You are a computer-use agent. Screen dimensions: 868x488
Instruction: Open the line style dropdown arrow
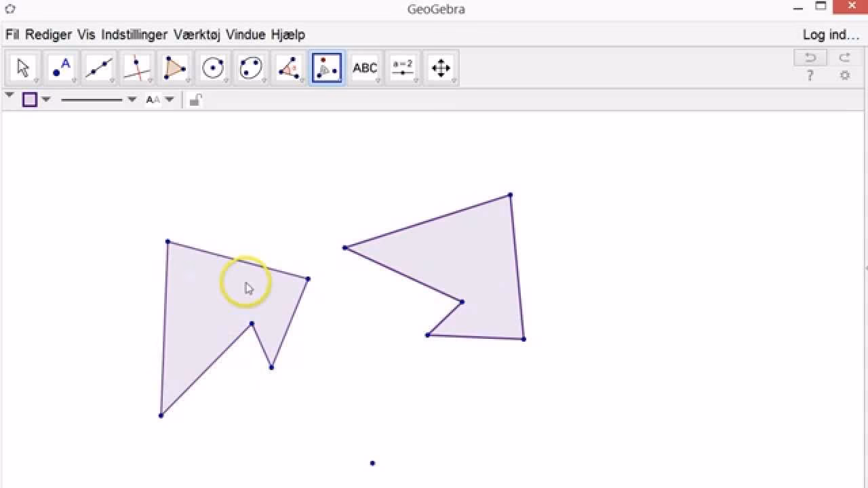pos(132,100)
